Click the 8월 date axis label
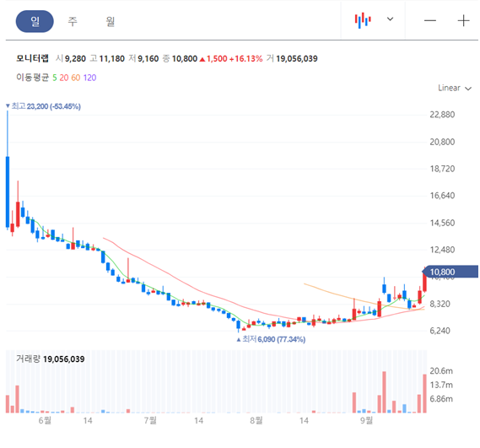This screenshot has width=480, height=448. coord(256,420)
